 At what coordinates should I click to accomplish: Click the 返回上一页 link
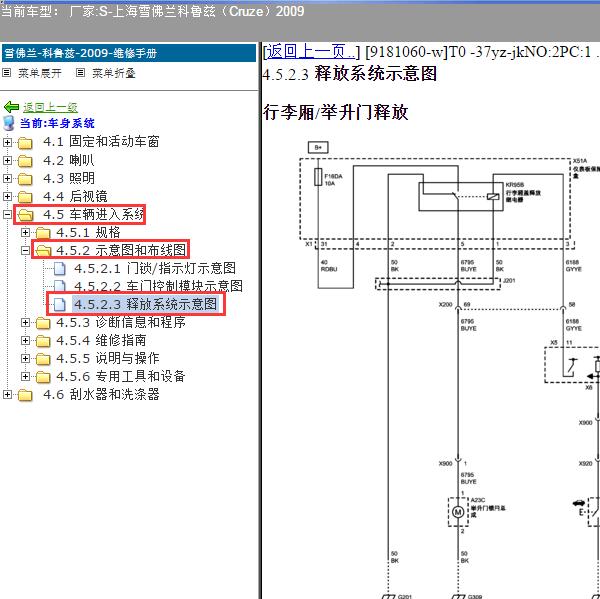click(310, 52)
